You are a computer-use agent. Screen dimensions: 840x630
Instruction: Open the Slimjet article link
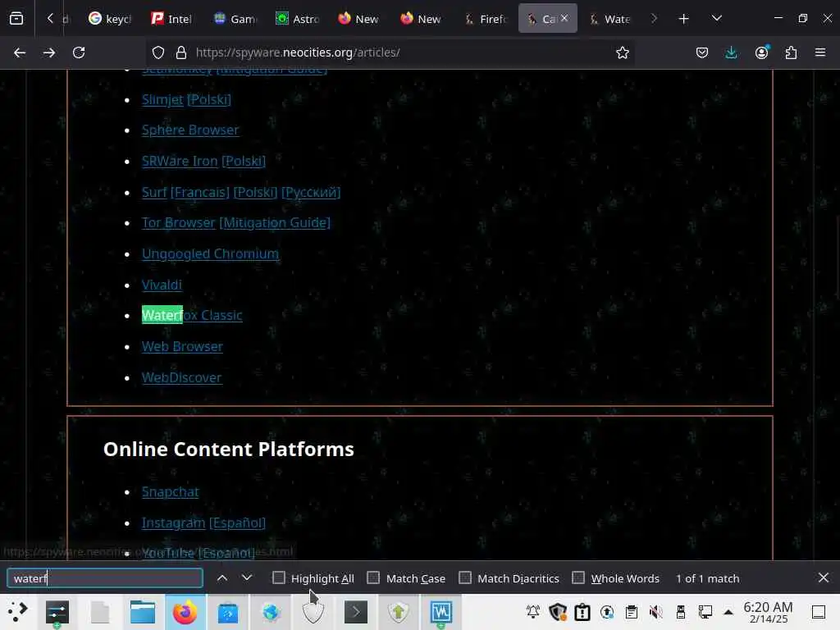162,99
